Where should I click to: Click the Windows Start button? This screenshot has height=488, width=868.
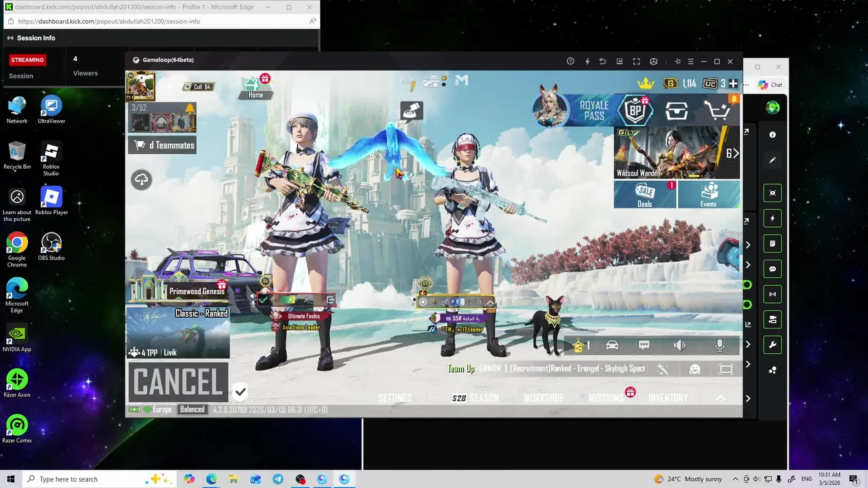point(11,479)
